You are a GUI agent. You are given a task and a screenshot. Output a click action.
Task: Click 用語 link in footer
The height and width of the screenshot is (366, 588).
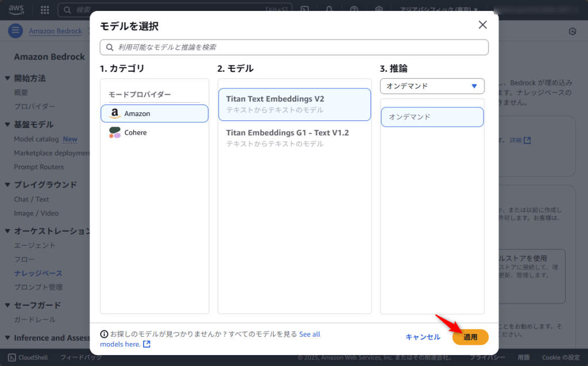point(524,357)
